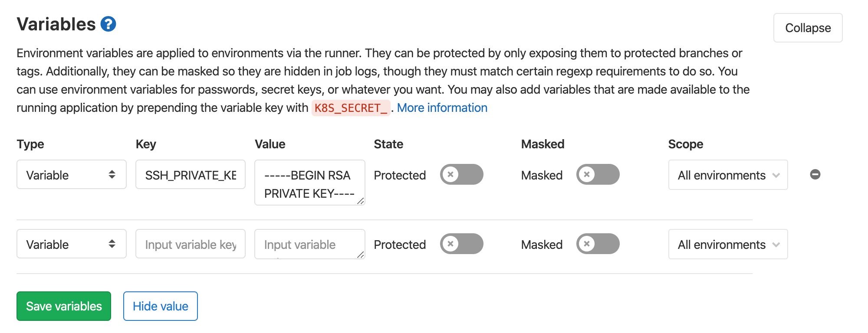The width and height of the screenshot is (868, 333).
Task: Click the Variables help question mark icon
Action: (x=108, y=24)
